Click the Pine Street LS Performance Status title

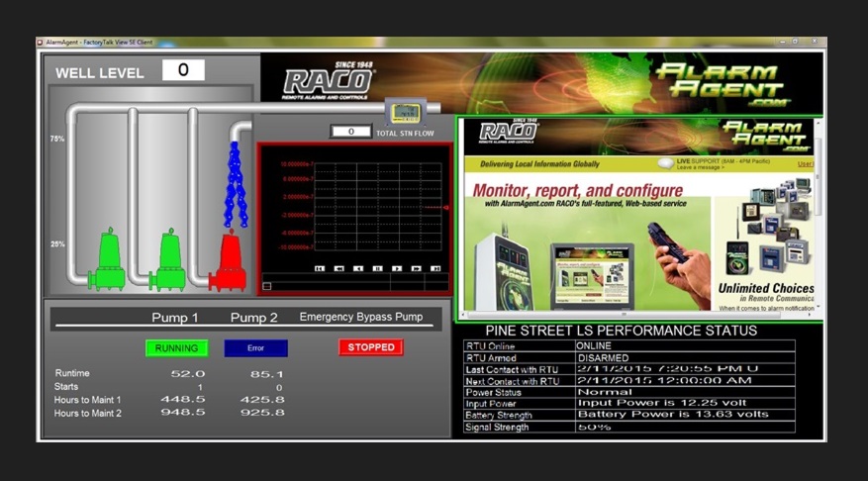622,331
